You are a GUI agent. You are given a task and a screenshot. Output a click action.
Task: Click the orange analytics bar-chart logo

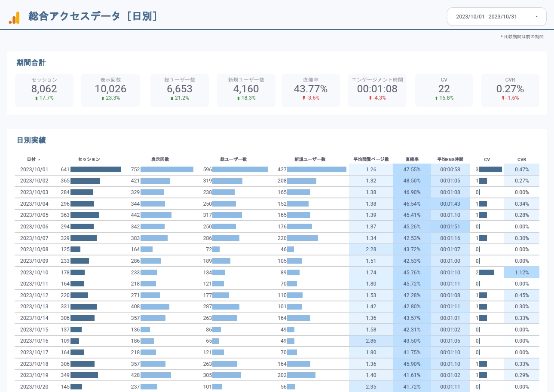[14, 17]
